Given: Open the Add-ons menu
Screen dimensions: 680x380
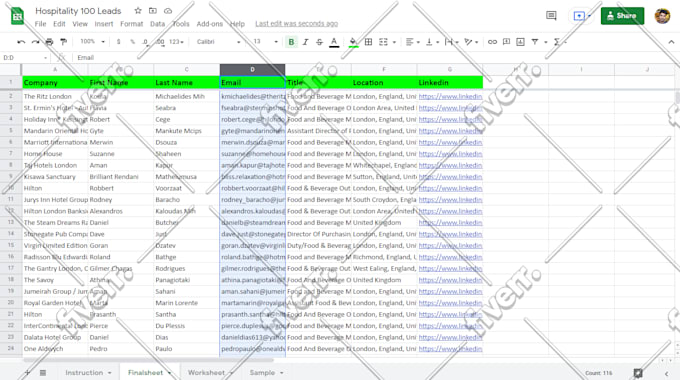Looking at the screenshot, I should (x=209, y=24).
